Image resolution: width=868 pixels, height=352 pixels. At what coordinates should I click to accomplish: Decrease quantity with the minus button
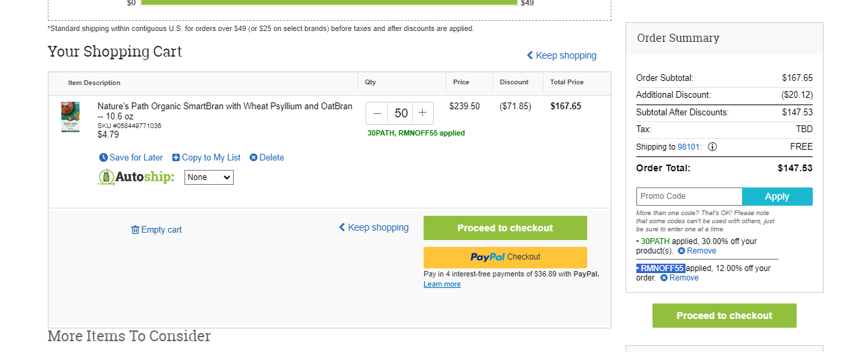pyautogui.click(x=377, y=113)
